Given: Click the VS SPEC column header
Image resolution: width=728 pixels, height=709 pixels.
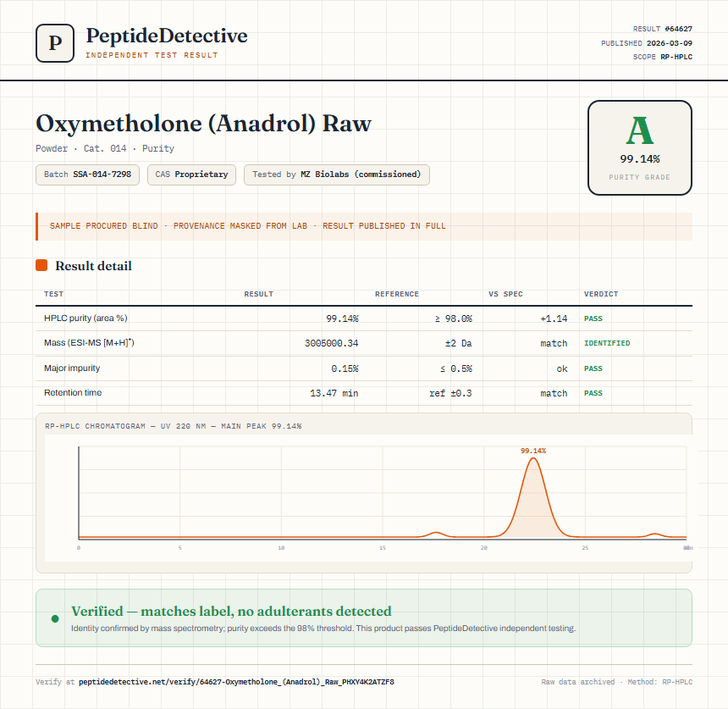Looking at the screenshot, I should (x=505, y=294).
